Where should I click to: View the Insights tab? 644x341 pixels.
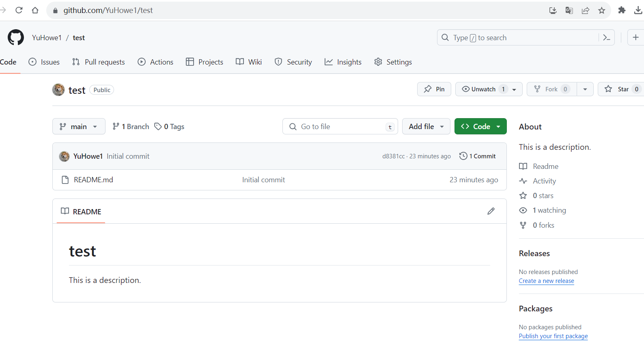[x=343, y=62]
